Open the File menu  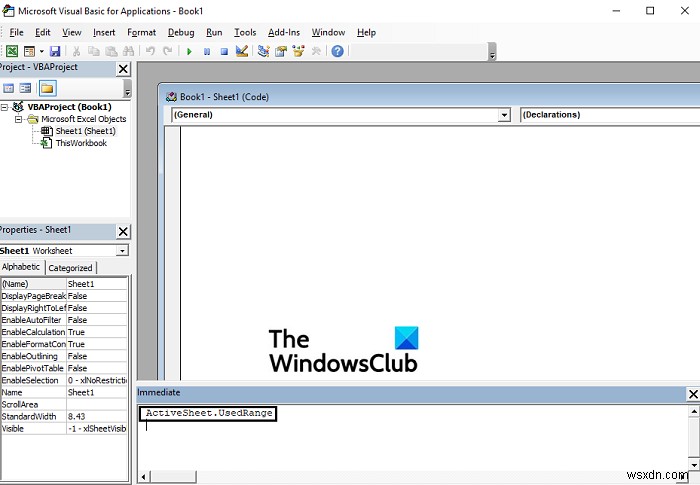[17, 33]
